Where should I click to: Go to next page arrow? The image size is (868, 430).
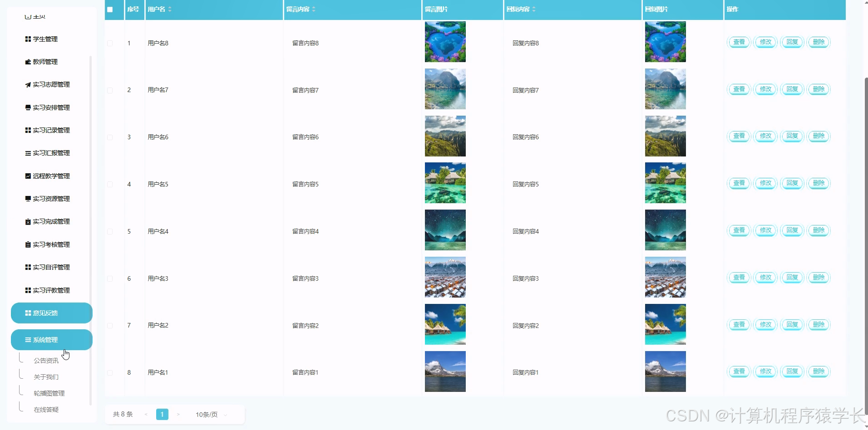pos(178,414)
